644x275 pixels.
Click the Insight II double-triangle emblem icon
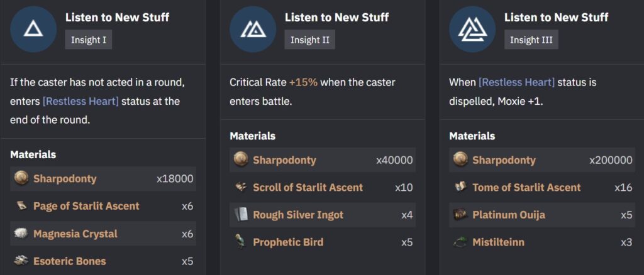(x=253, y=29)
